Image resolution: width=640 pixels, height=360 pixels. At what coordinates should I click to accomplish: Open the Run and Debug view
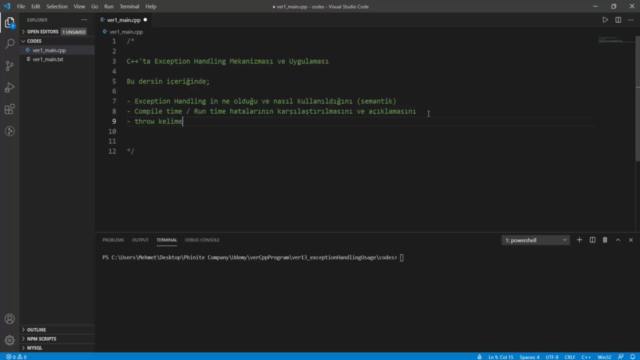[10, 87]
